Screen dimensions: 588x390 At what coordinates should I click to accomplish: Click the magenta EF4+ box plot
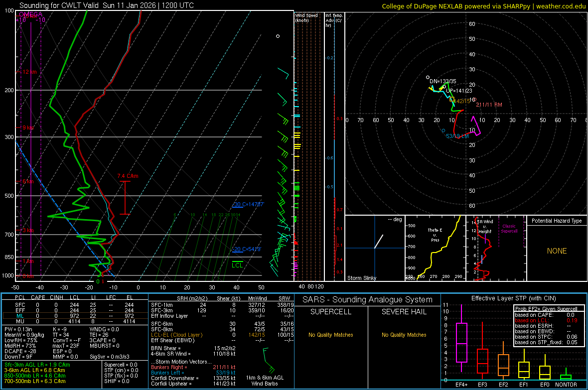click(461, 339)
